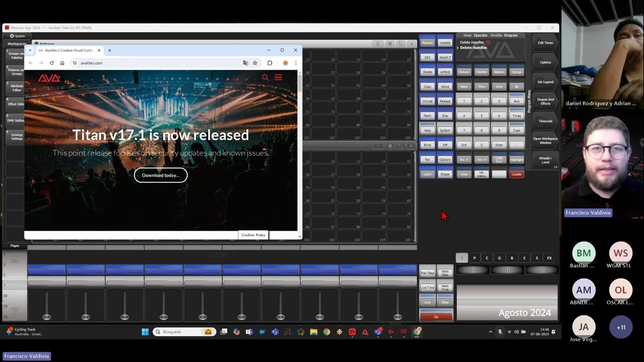The height and width of the screenshot is (362, 644).
Task: Toggle Highlight key
Action: pyautogui.click(x=517, y=159)
